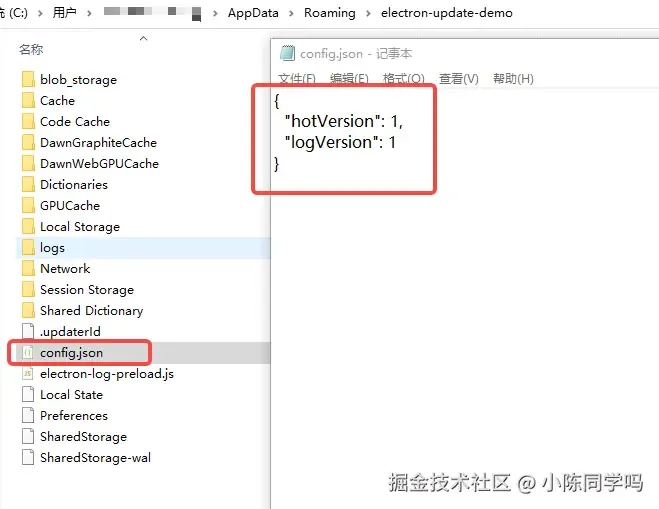Click the Dictionaries folder icon
Screen dimensions: 659x509
[x=28, y=184]
